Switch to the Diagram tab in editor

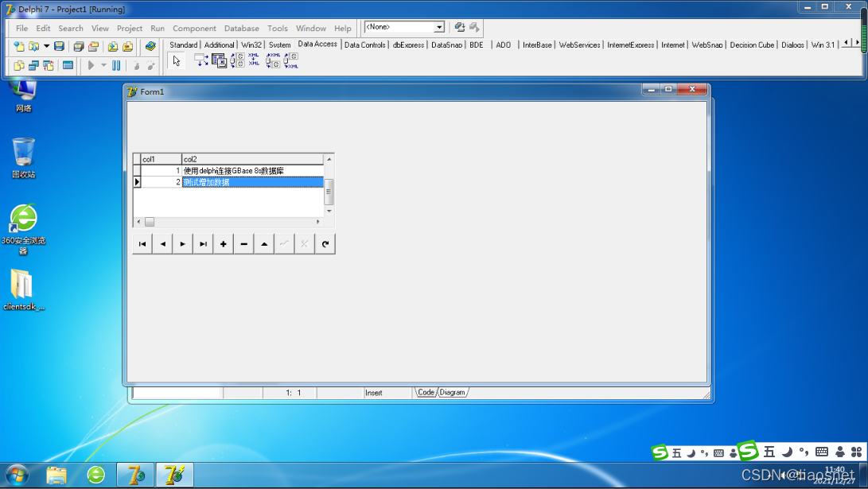[x=453, y=393]
